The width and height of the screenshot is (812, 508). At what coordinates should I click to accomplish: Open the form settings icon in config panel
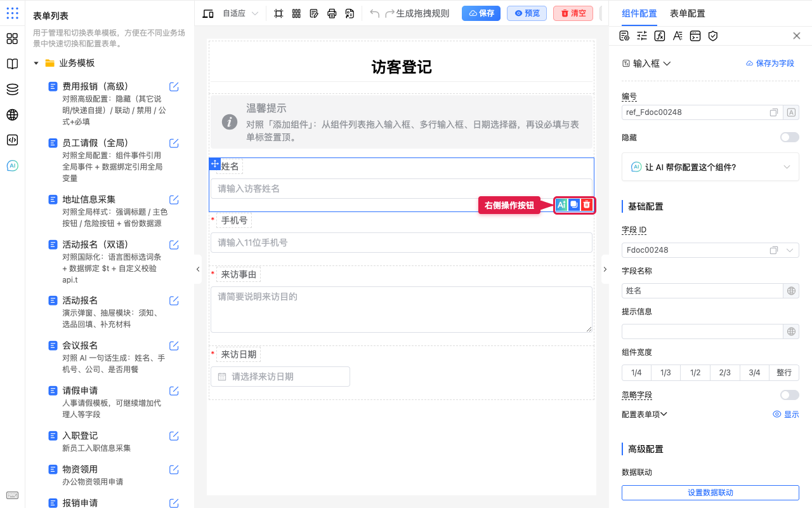624,36
